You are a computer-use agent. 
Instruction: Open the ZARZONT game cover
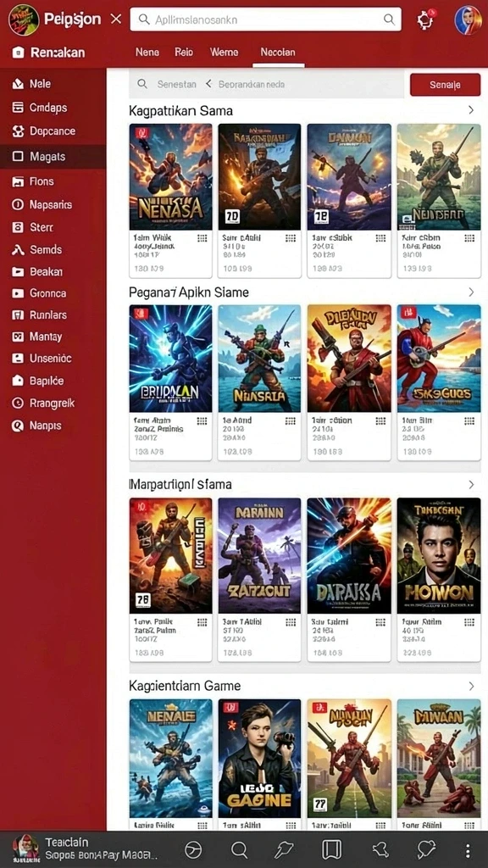[259, 556]
